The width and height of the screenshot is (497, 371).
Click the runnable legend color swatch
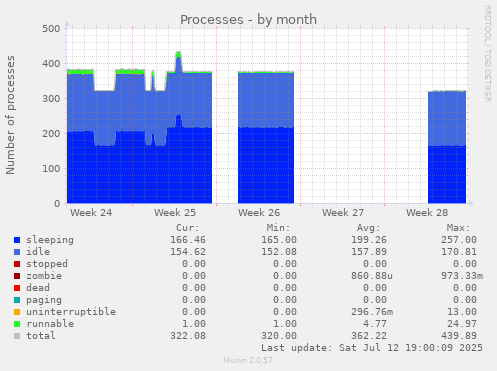[x=17, y=324]
